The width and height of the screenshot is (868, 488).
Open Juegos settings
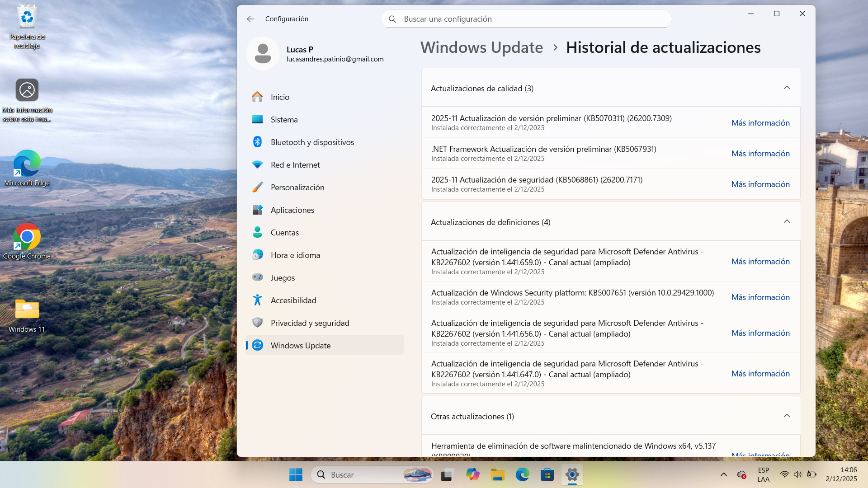tap(282, 278)
